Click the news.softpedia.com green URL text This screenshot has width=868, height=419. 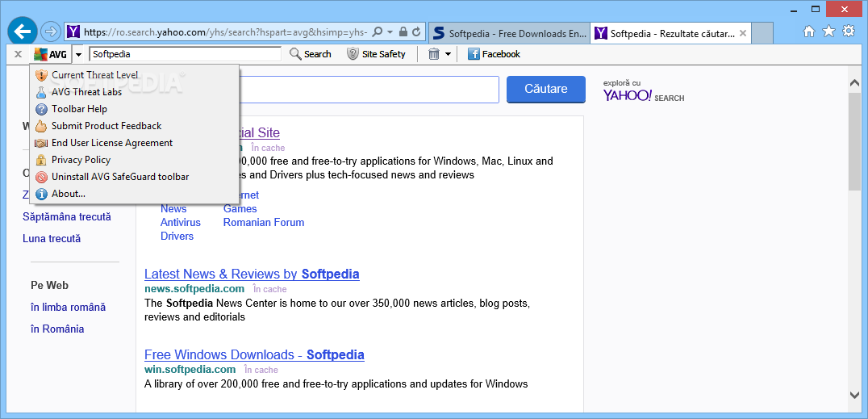(x=194, y=289)
